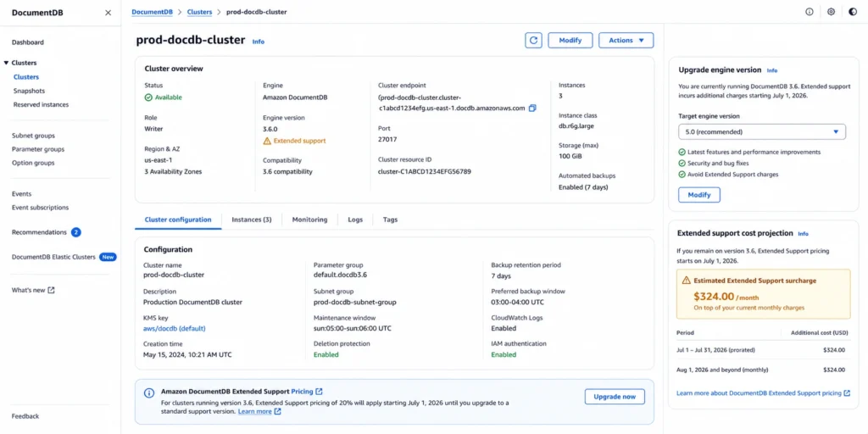Open Subnet groups in sidebar
868x434 pixels.
[33, 136]
